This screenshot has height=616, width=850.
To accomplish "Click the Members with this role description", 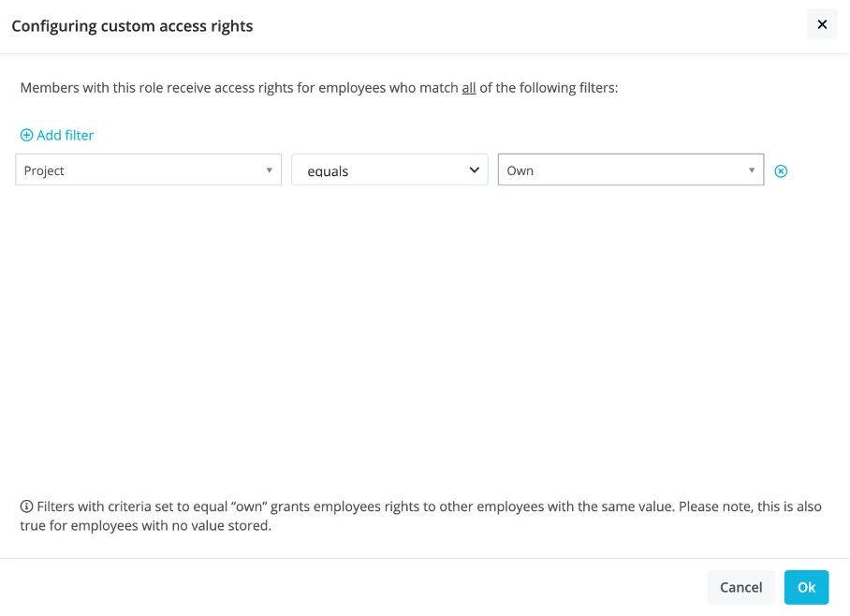I will (x=318, y=88).
